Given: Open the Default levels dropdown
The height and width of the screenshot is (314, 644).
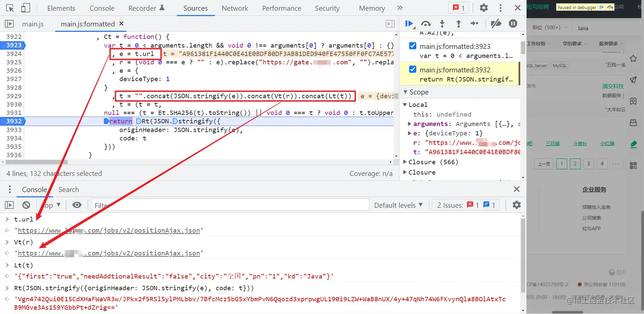Looking at the screenshot, I should tap(399, 205).
